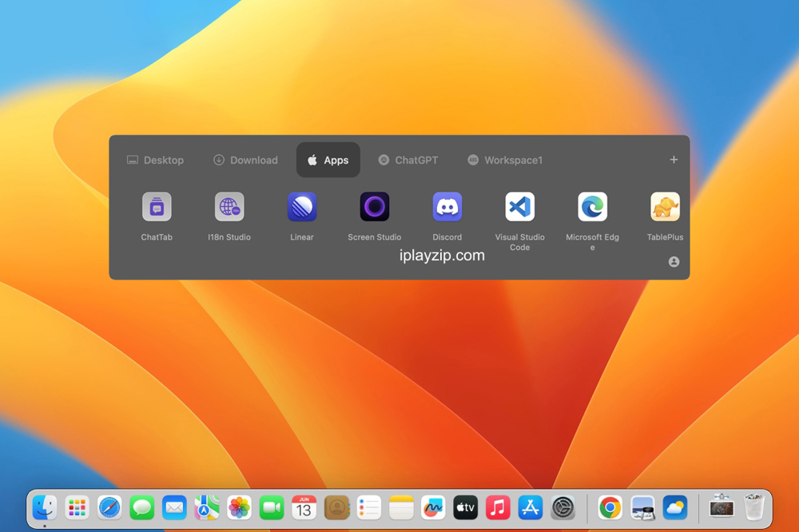
Task: Launch I18n Studio from the Apps panel
Action: 229,207
